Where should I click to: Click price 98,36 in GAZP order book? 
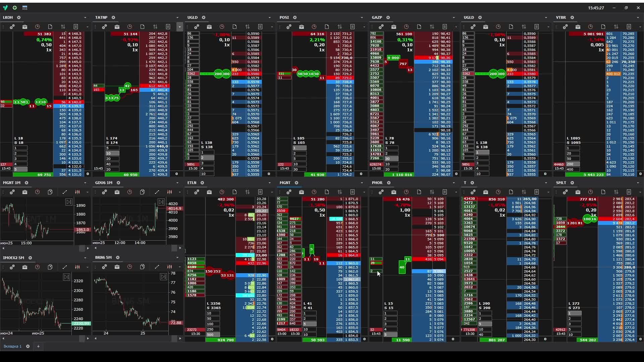(x=445, y=58)
